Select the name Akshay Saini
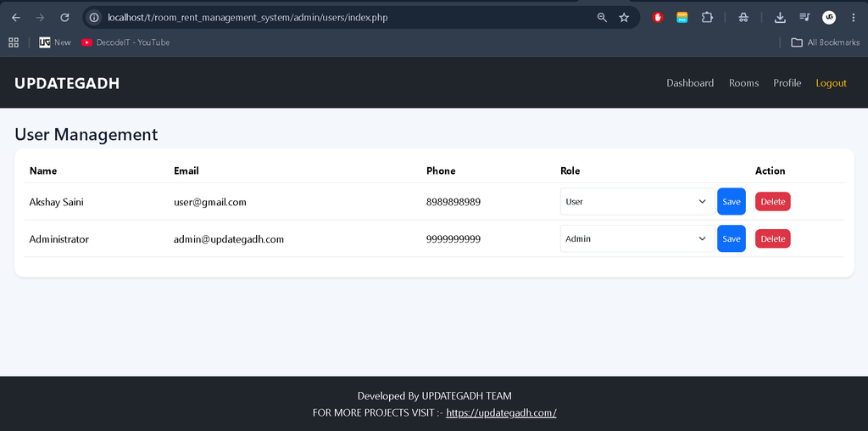The image size is (868, 431). pos(57,202)
